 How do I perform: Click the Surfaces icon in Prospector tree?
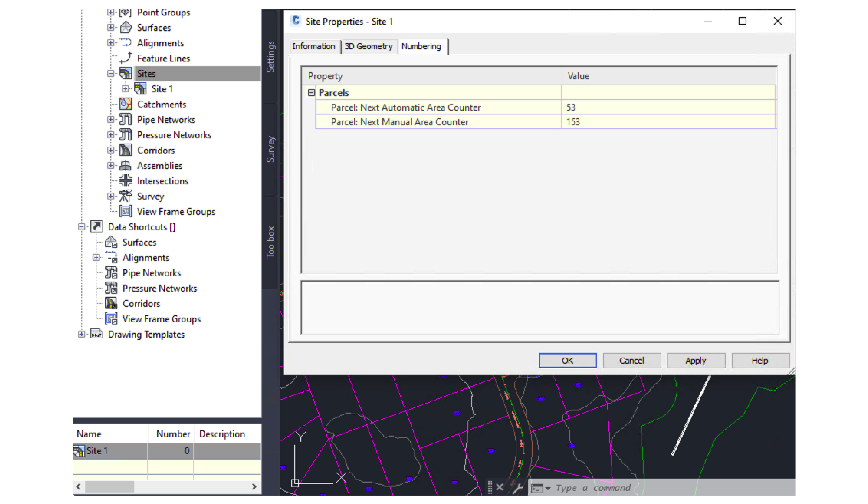[x=126, y=28]
